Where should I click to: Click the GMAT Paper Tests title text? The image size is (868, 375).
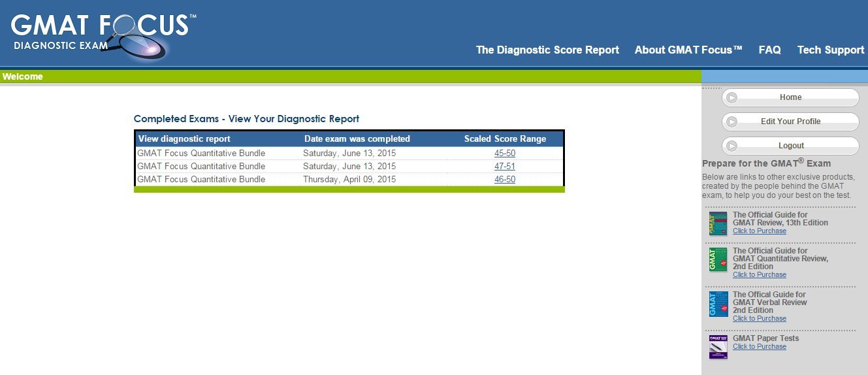point(765,338)
